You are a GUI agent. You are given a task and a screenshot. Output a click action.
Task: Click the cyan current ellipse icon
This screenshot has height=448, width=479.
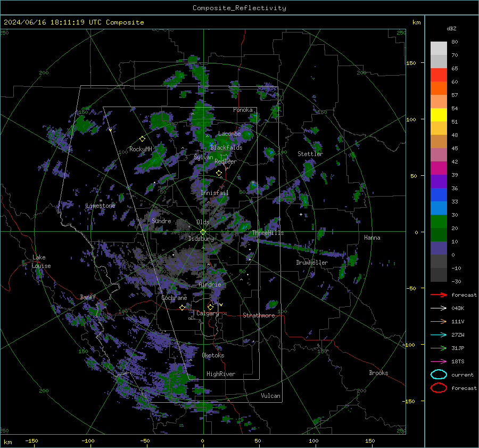click(x=439, y=374)
